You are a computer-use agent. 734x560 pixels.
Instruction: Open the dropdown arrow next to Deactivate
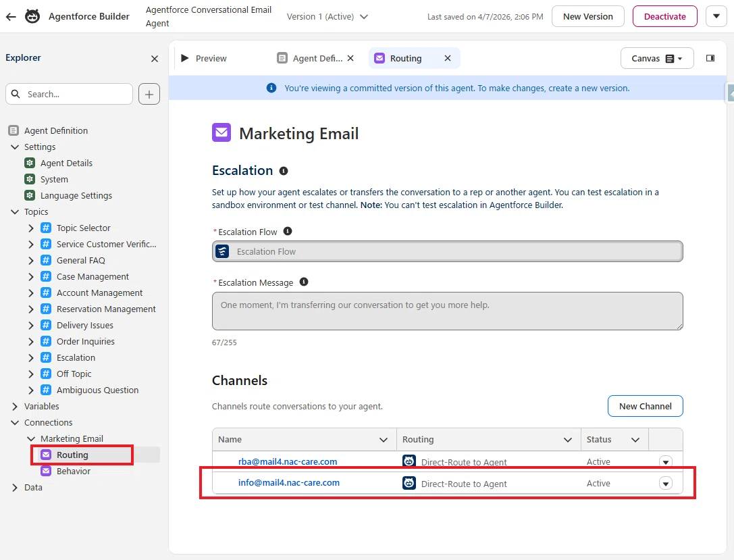pos(716,16)
